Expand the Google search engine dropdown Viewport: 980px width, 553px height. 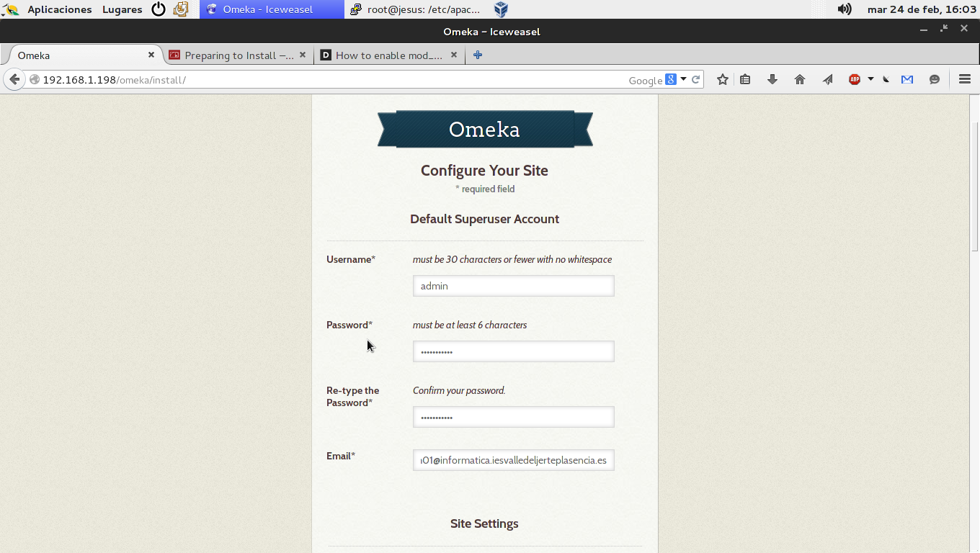click(x=684, y=80)
